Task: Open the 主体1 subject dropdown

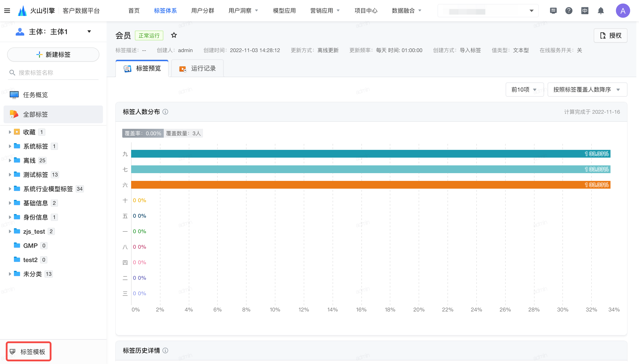Action: click(x=53, y=32)
